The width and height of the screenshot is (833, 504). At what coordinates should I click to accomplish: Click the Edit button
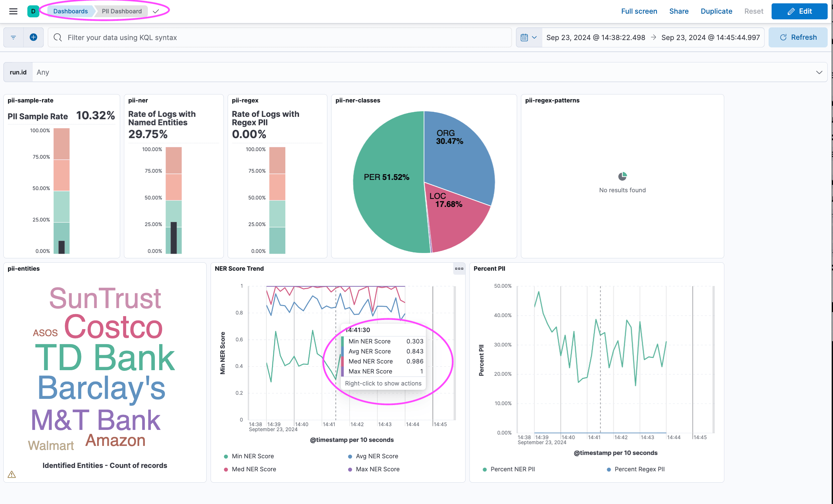pos(799,11)
